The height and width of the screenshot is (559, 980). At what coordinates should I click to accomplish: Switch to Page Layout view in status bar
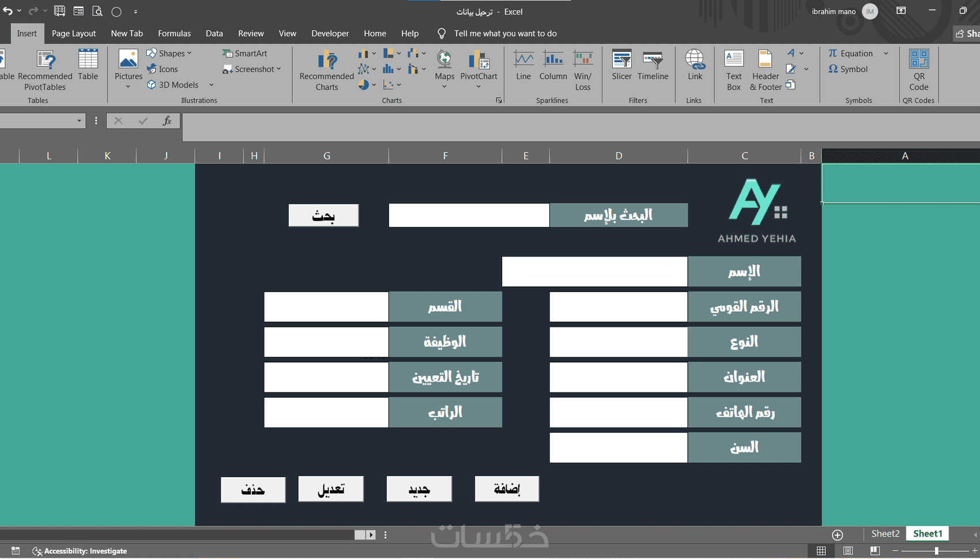pos(848,551)
